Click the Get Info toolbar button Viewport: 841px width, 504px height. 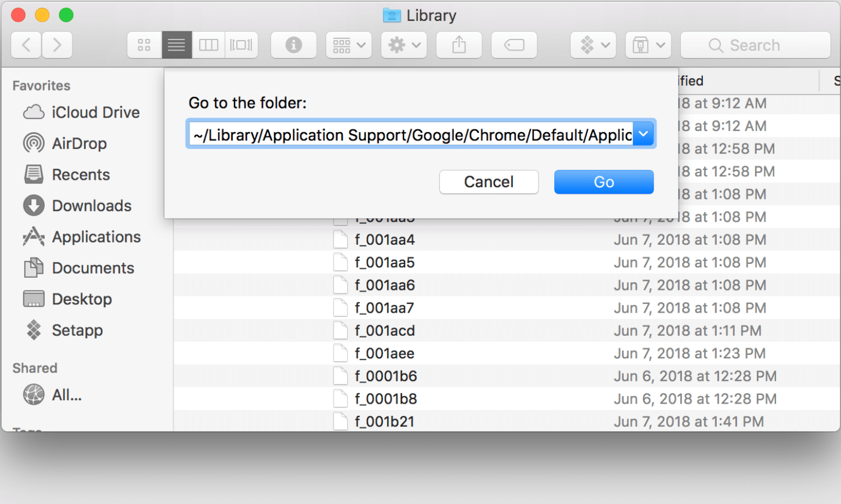click(x=294, y=45)
